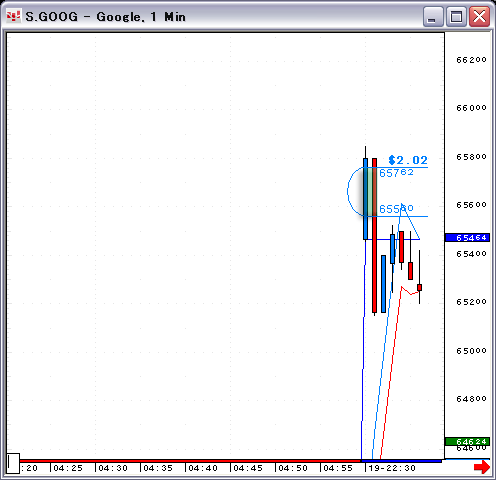Minimize the S.GOOG chart window

433,16
